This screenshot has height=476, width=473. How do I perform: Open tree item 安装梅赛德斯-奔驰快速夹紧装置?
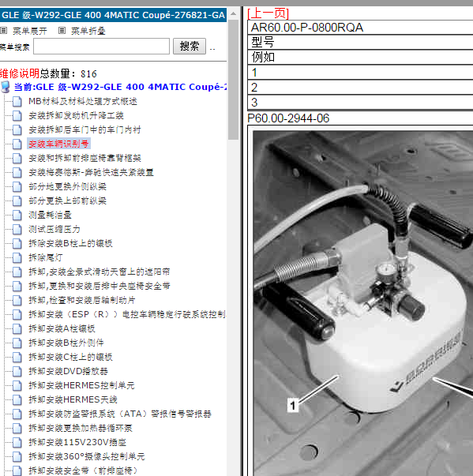point(91,172)
